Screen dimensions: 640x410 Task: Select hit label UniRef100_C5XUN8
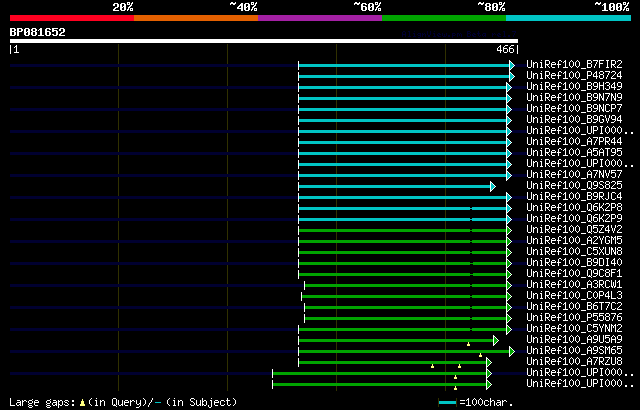tap(574, 252)
